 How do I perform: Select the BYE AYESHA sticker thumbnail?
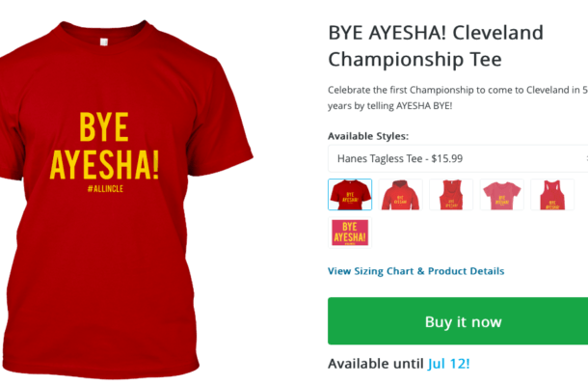[x=350, y=233]
